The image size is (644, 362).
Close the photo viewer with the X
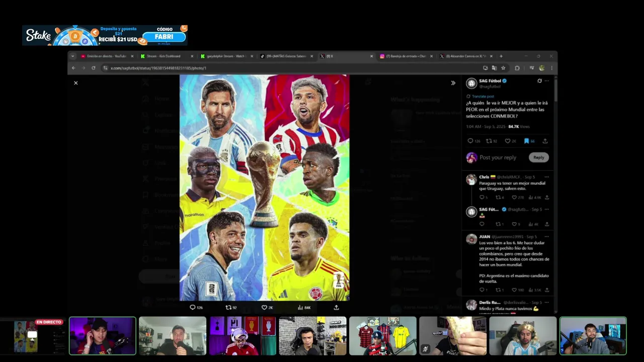[76, 83]
